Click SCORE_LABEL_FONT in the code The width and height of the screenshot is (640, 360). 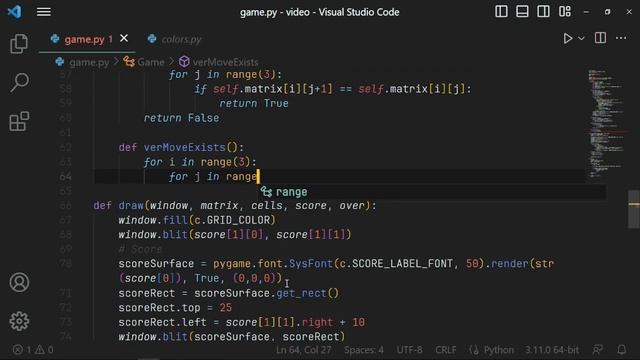(x=402, y=264)
